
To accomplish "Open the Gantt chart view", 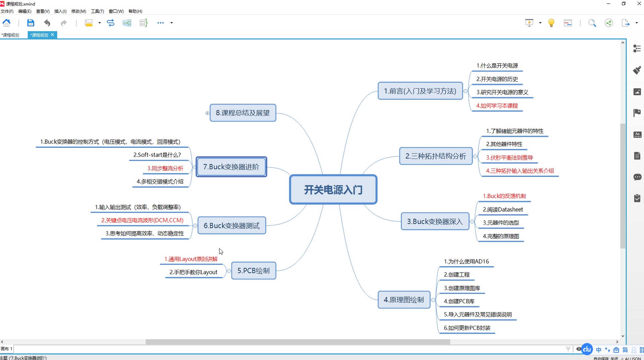I will (568, 23).
